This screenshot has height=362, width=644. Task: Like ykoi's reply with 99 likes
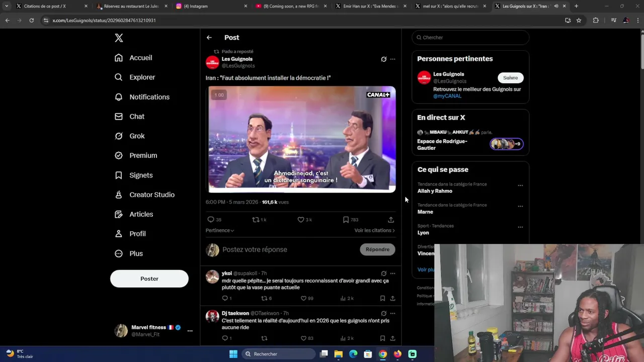pyautogui.click(x=307, y=298)
